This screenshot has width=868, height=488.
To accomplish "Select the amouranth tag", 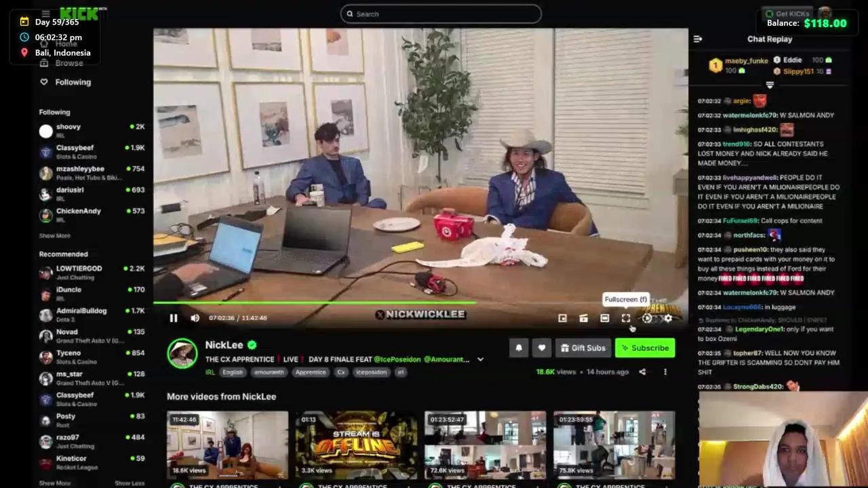I will (269, 372).
